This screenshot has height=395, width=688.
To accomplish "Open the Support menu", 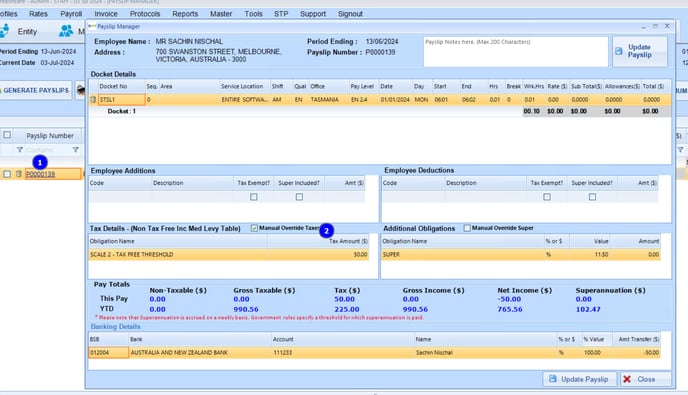I will (313, 14).
